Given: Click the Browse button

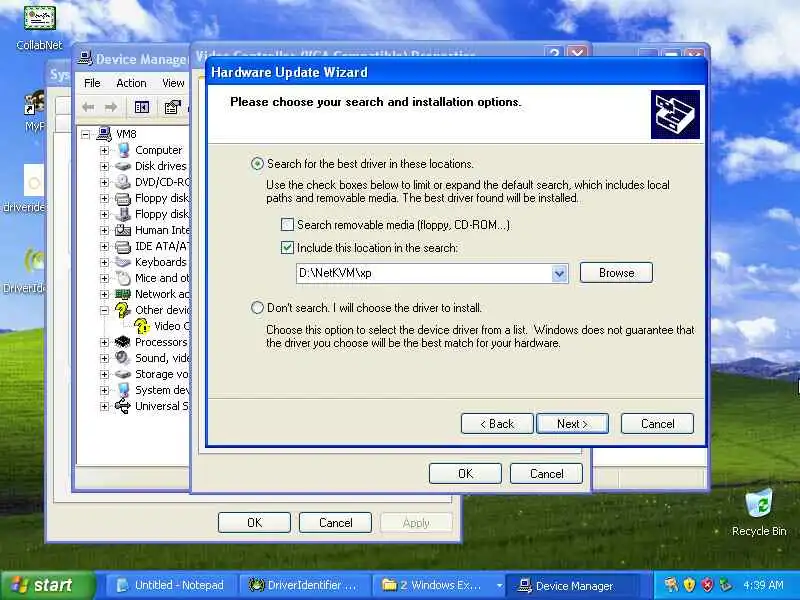Looking at the screenshot, I should 616,272.
